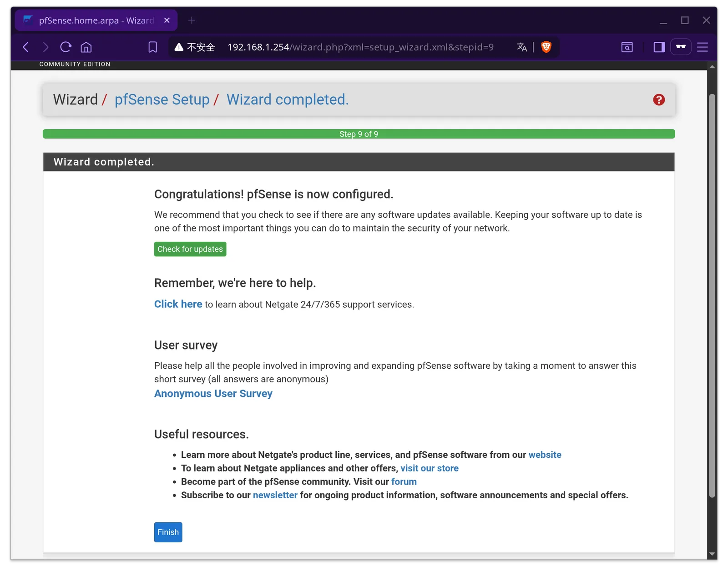Visit the pfSense forum link

404,481
